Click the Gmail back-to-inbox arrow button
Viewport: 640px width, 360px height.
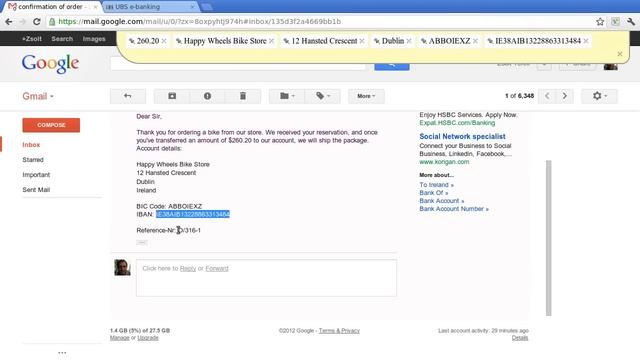(128, 96)
